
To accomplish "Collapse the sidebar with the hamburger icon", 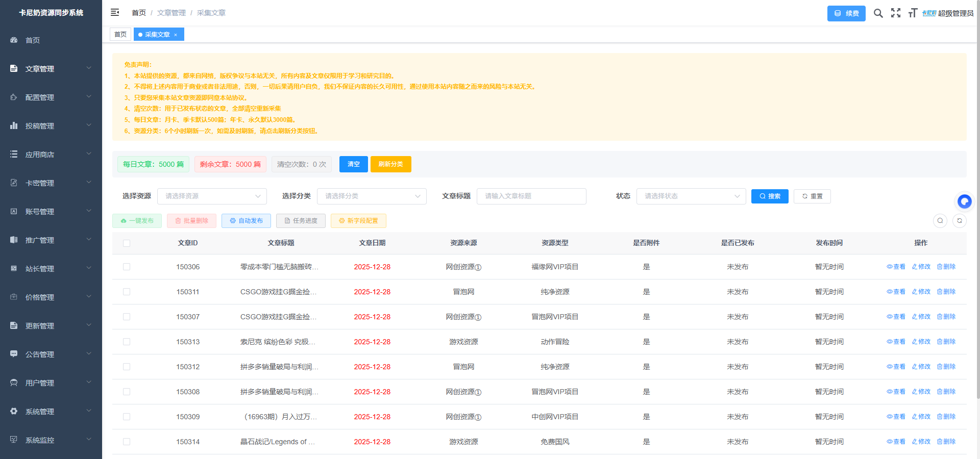I will pyautogui.click(x=115, y=12).
